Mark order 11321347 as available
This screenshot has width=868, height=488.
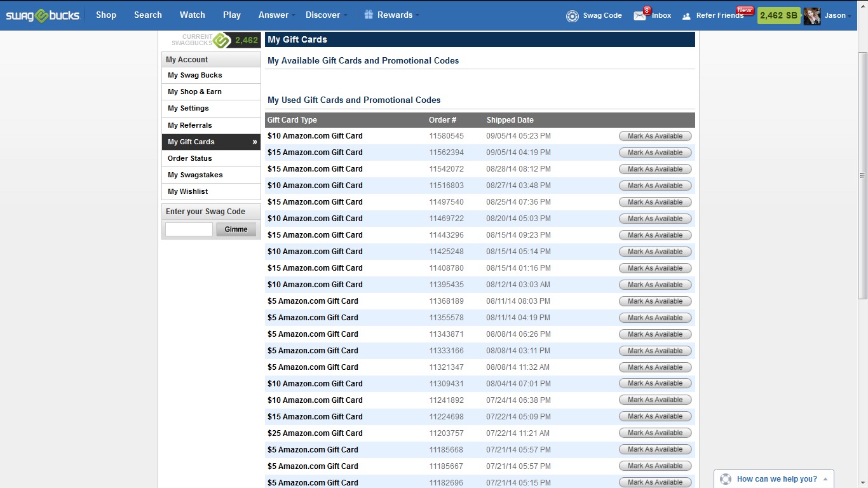655,367
